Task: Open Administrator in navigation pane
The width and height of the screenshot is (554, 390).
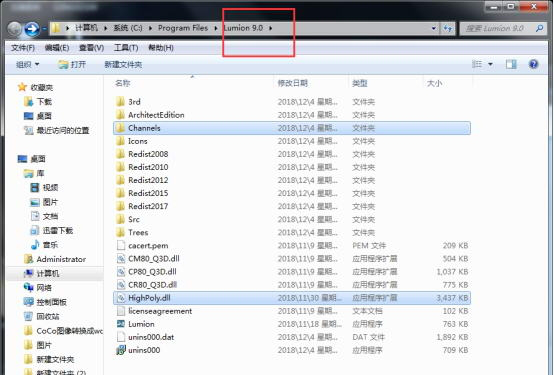Action: coord(61,259)
